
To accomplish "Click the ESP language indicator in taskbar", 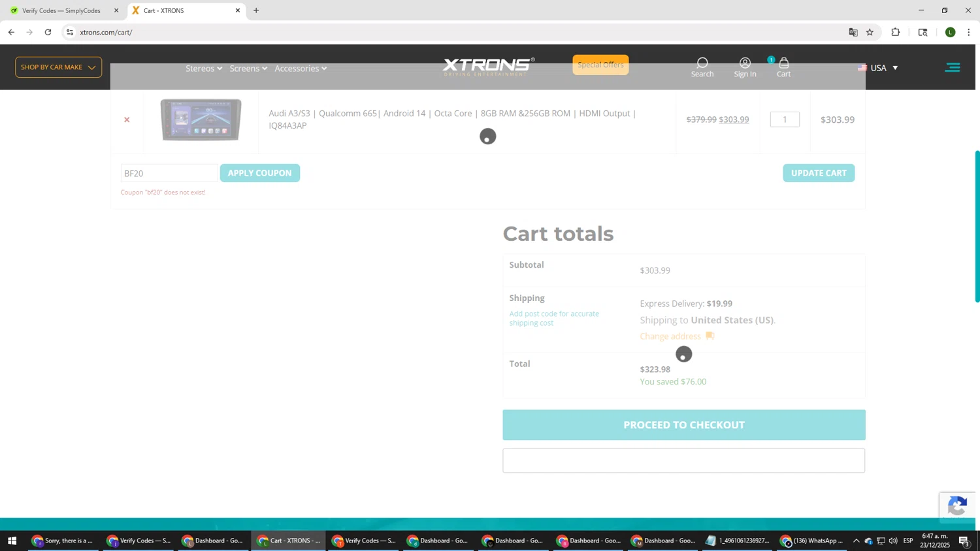I will [908, 541].
